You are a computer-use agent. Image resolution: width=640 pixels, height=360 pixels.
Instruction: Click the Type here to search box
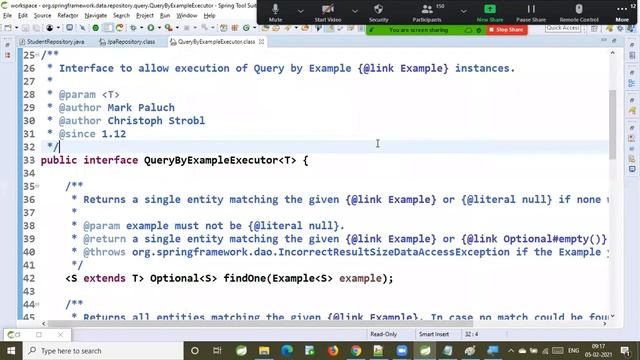coord(103,351)
